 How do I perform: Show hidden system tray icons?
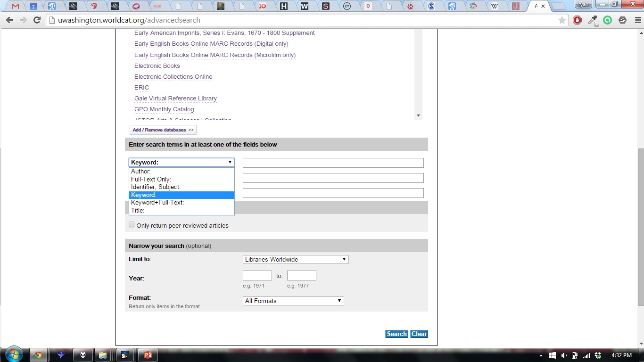[541, 355]
